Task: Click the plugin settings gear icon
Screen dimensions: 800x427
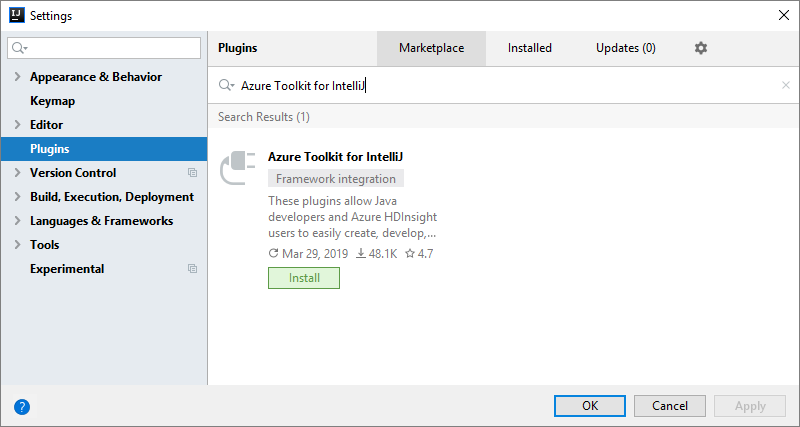Action: click(701, 48)
